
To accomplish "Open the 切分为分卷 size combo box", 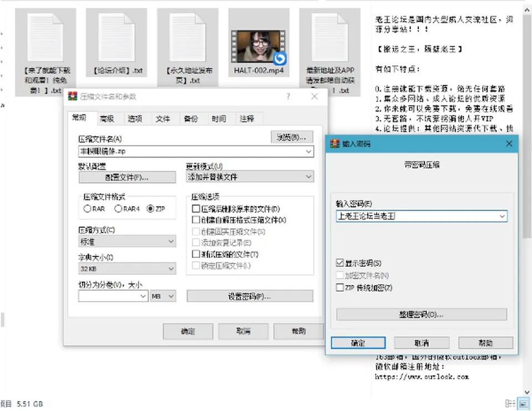I will [x=113, y=296].
